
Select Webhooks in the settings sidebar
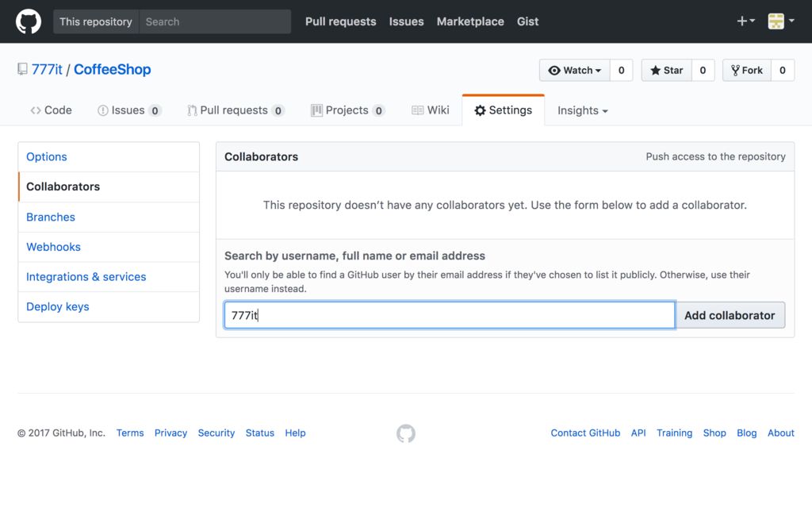tap(109, 248)
